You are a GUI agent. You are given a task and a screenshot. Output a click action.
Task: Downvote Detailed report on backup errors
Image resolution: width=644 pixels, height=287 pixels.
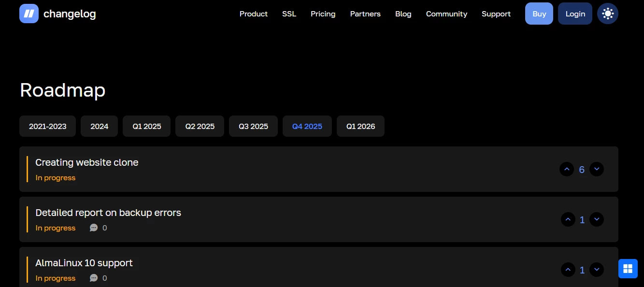point(597,219)
